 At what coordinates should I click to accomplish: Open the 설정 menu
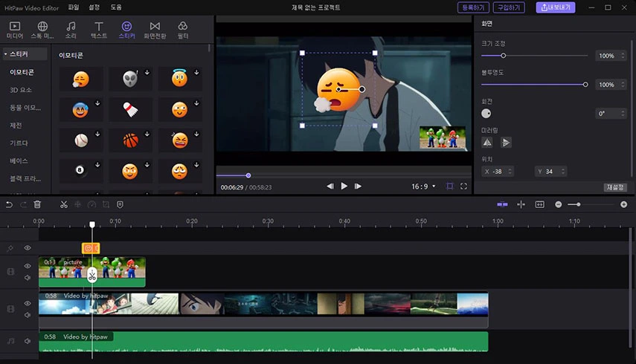click(94, 7)
